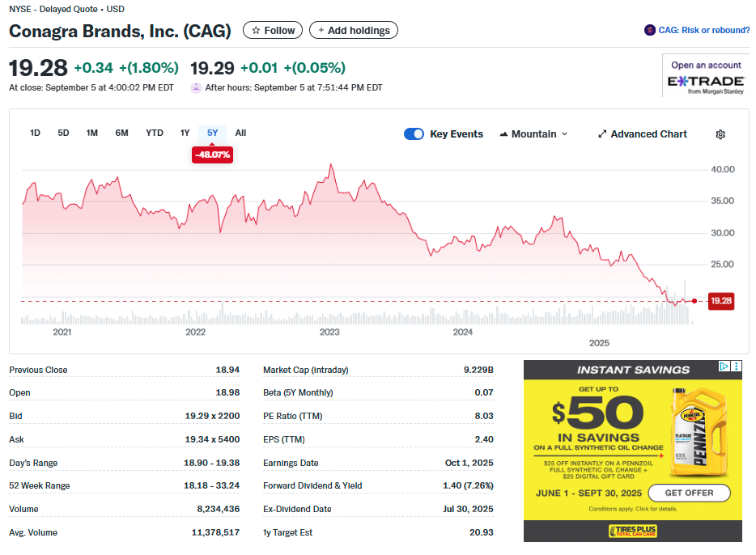756x555 pixels.
Task: Click the after hours moon icon
Action: coord(196,87)
